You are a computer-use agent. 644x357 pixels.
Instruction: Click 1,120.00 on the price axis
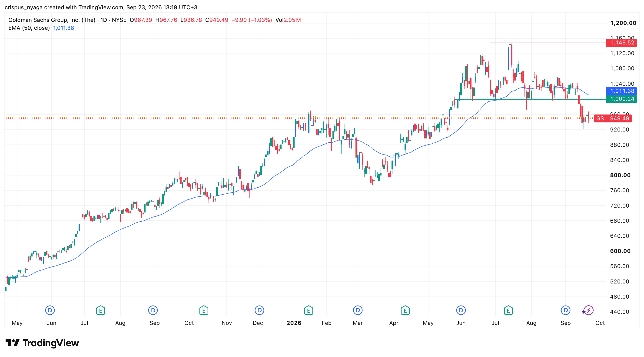622,53
